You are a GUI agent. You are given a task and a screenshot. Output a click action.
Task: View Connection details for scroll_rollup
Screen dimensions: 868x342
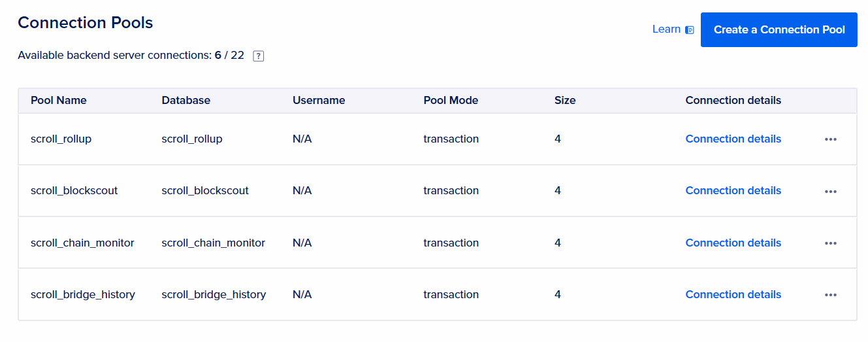coord(733,139)
